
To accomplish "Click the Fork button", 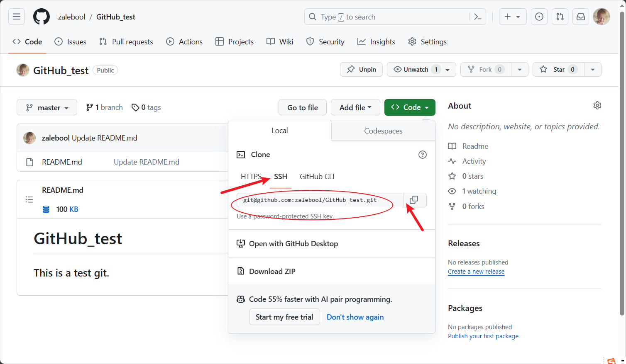I will [486, 70].
